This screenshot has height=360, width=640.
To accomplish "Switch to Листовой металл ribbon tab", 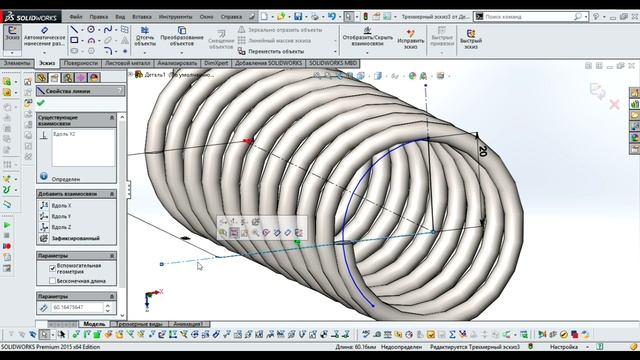I will point(127,63).
